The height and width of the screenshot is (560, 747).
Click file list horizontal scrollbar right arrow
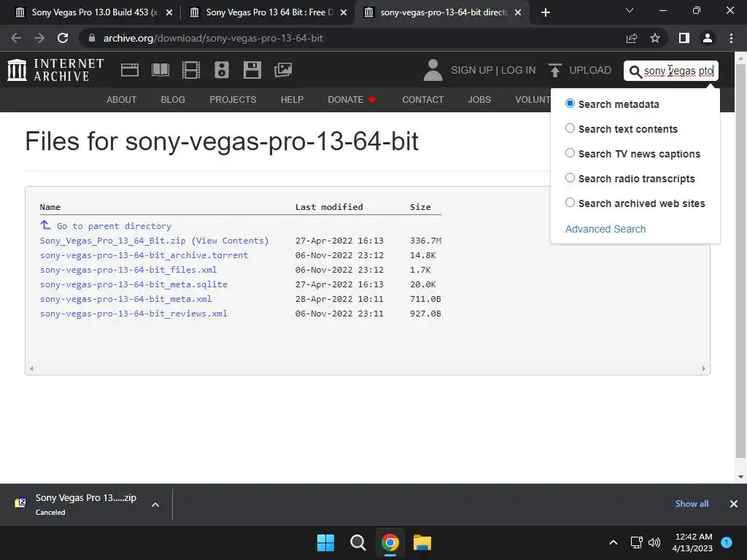pos(704,368)
